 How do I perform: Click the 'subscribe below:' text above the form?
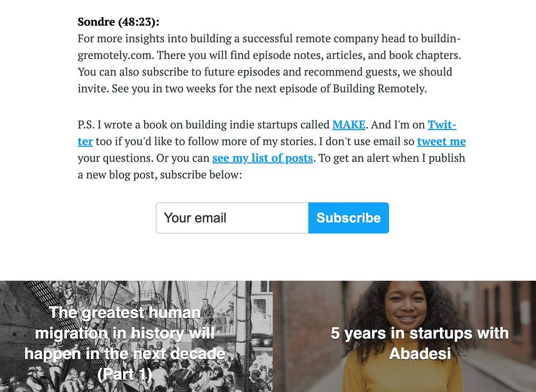tap(200, 175)
